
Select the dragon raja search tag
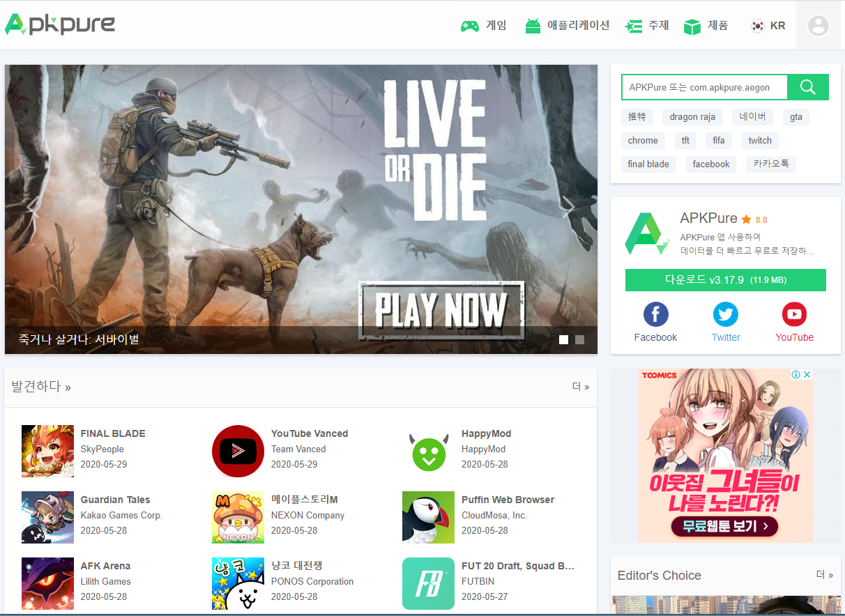click(x=692, y=116)
